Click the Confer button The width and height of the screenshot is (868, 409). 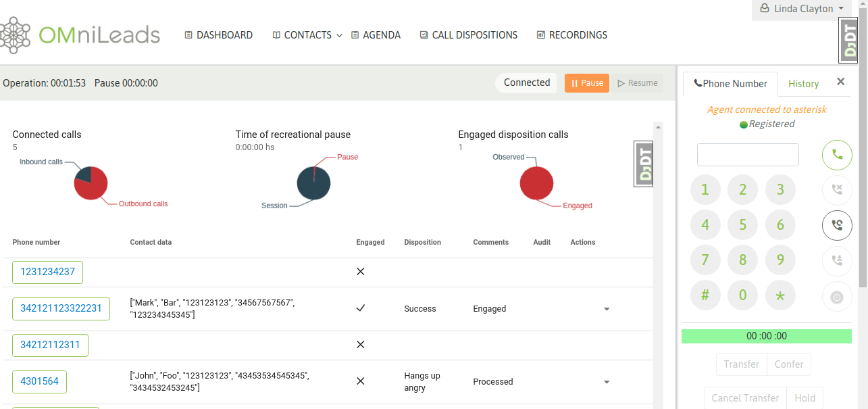click(x=789, y=364)
